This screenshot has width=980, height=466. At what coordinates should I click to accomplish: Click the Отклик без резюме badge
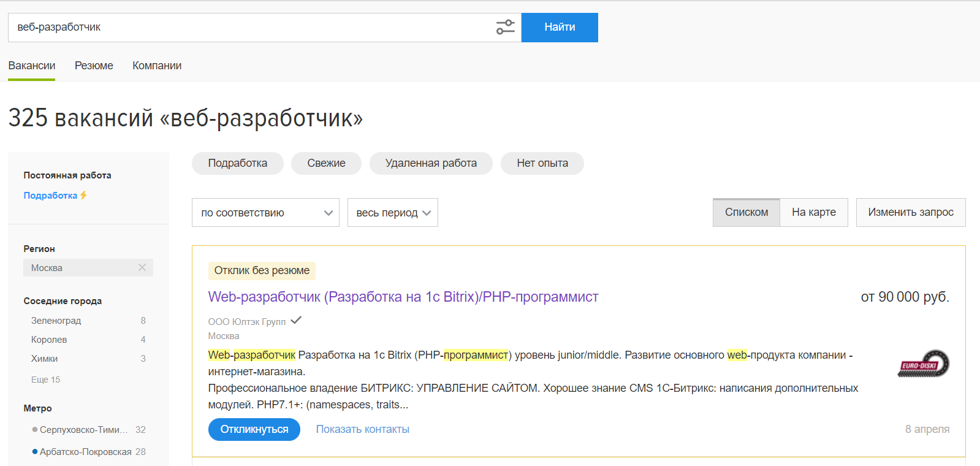pyautogui.click(x=262, y=270)
